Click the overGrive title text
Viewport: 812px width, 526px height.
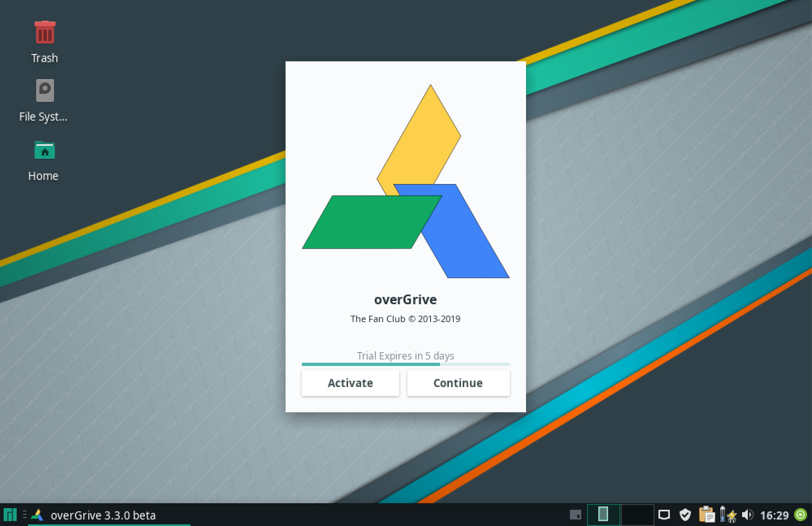click(x=405, y=300)
